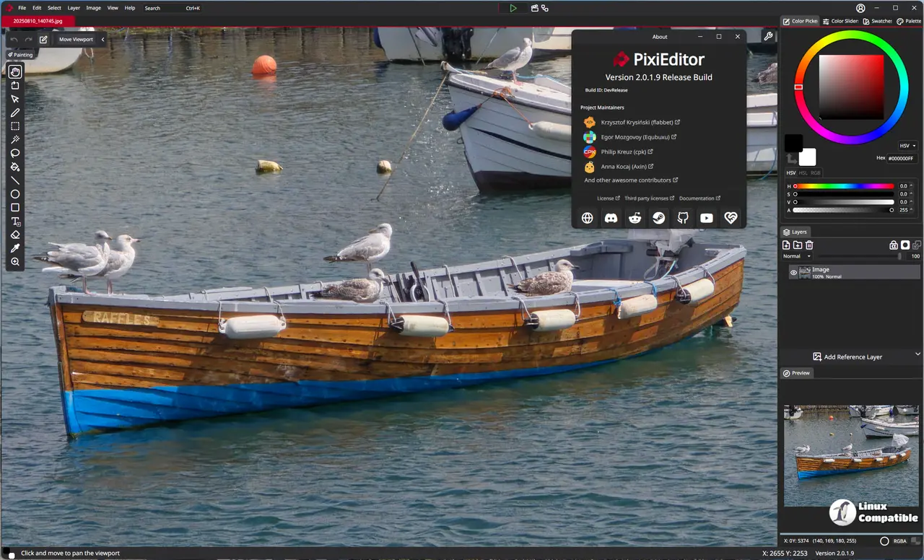Switch to the Swatches tab
Viewport: 924px width, 560px height.
click(878, 21)
